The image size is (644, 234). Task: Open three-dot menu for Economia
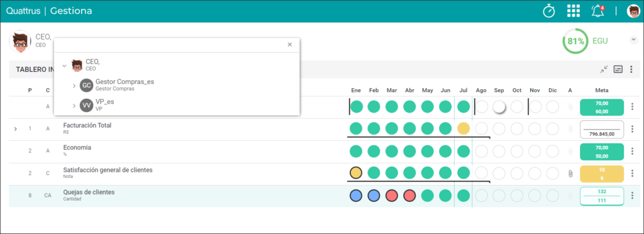coord(633,151)
